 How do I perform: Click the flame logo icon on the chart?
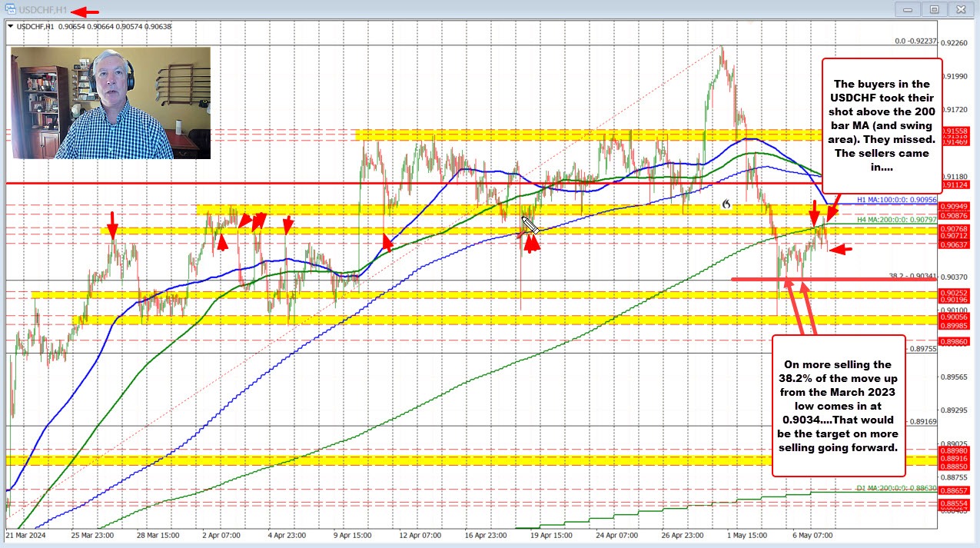click(725, 204)
